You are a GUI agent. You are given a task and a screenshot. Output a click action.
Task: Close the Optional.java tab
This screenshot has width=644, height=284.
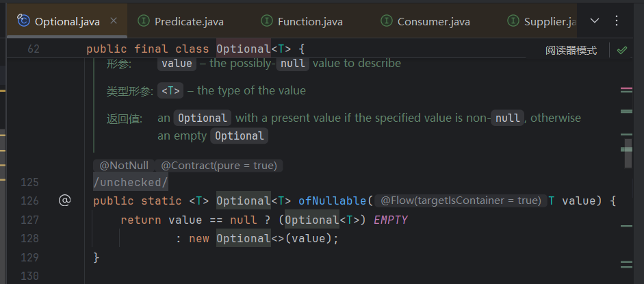(x=114, y=21)
